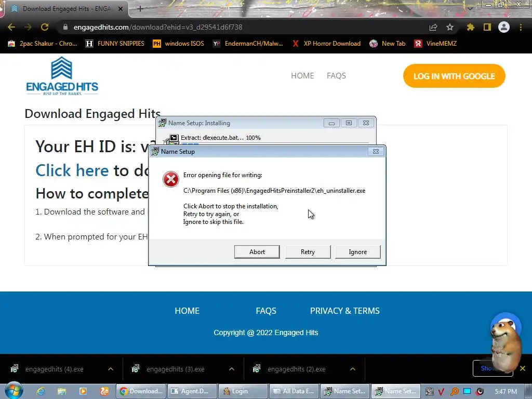
Task: Expand options for engagedhits (3).exe download
Action: pyautogui.click(x=232, y=369)
